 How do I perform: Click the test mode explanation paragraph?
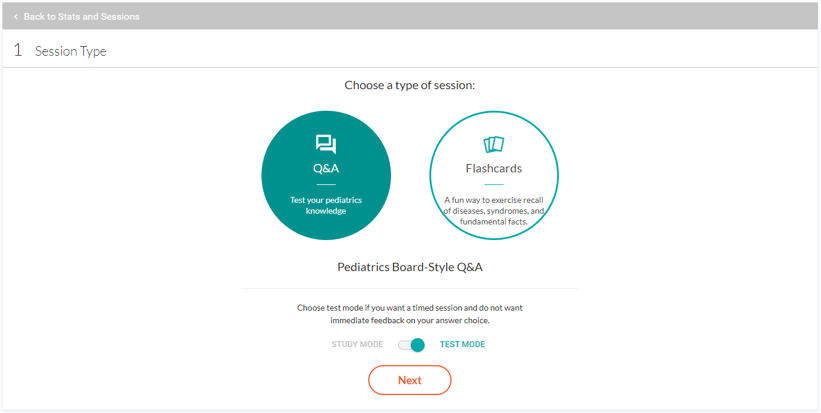tap(410, 314)
